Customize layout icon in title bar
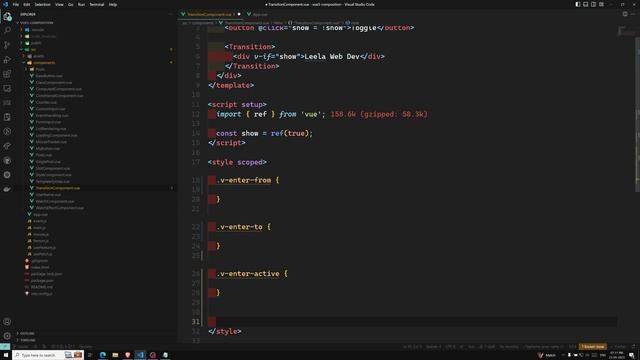This screenshot has height=360, width=640. click(x=602, y=4)
